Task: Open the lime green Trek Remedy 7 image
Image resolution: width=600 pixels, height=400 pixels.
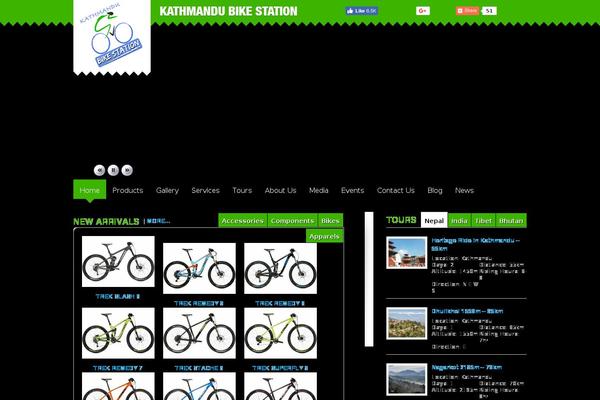Action: coord(118,333)
